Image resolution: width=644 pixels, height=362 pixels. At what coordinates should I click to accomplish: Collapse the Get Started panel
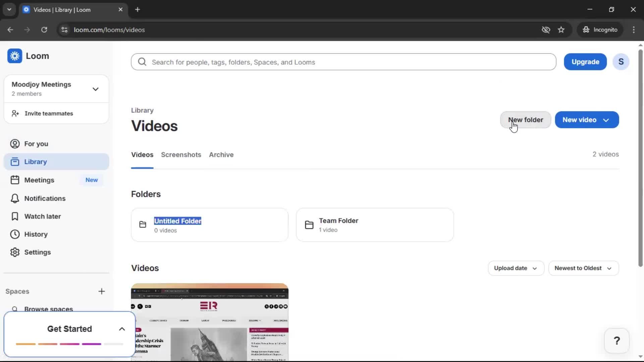tap(121, 329)
